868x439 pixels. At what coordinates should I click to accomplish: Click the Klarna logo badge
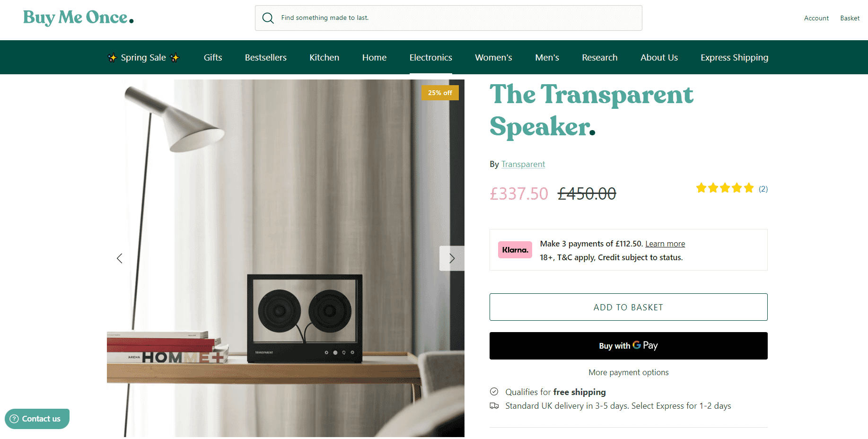(515, 250)
